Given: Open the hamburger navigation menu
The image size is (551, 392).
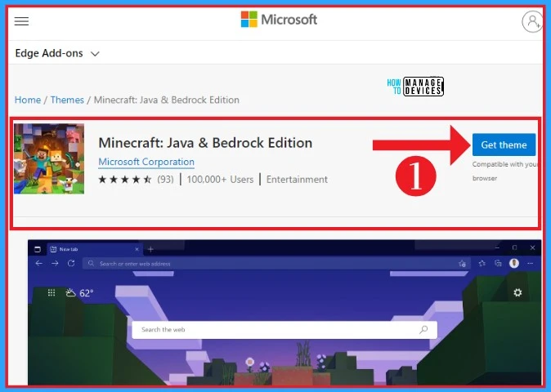Looking at the screenshot, I should [x=22, y=21].
